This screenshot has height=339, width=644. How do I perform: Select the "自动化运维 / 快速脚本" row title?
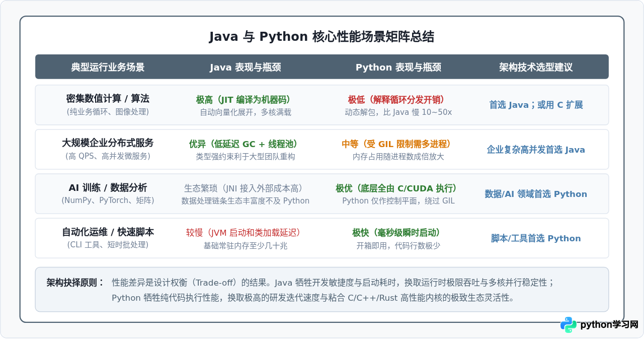[x=108, y=232]
